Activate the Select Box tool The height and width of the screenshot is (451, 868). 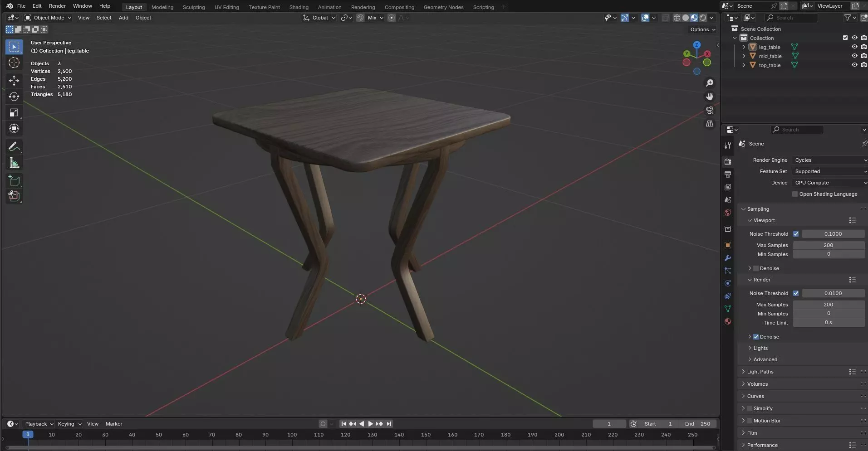14,47
